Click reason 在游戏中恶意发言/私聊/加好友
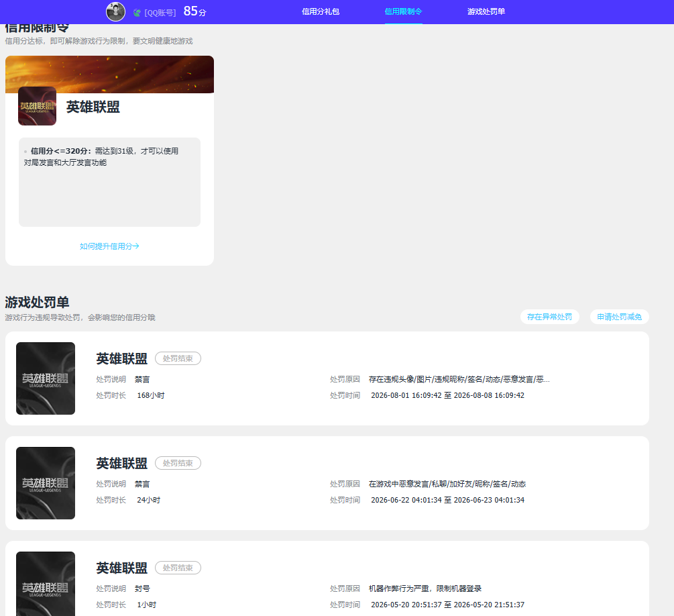674x616 pixels. (447, 484)
